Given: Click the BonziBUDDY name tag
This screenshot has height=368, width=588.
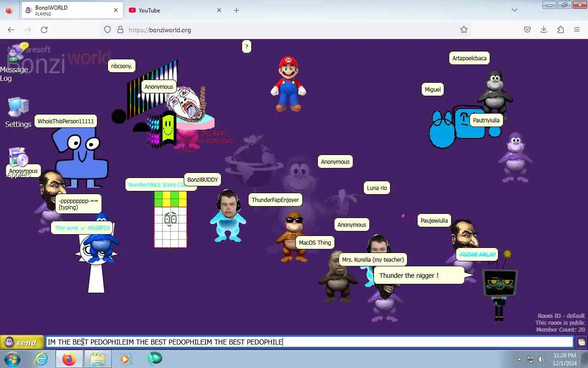Looking at the screenshot, I should click(203, 179).
